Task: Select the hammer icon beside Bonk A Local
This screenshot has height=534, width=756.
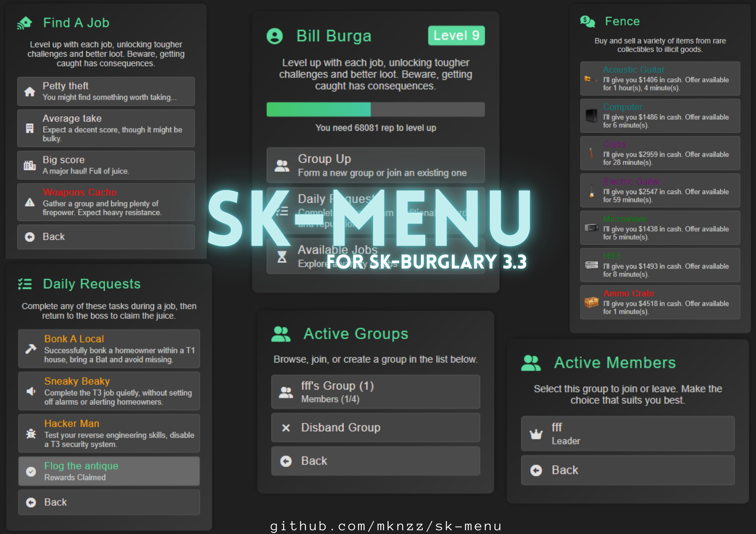Action: 30,349
